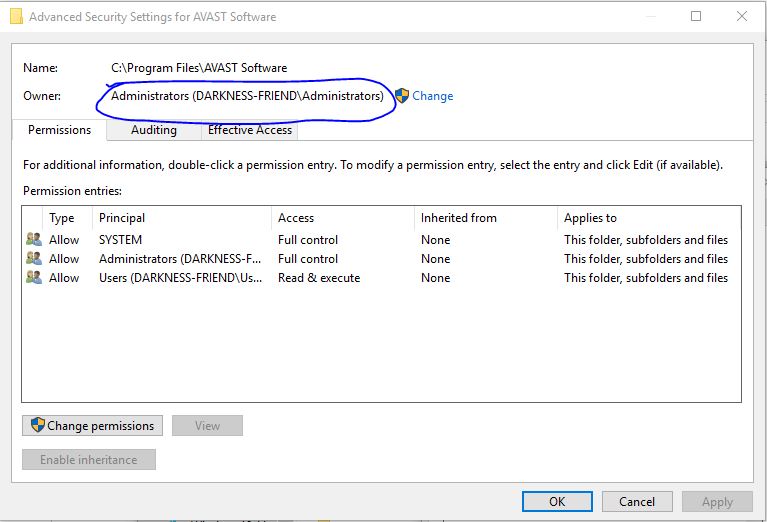Viewport: 767px width, 522px height.
Task: Click the folder path C:\Program Files\AVAST Software
Action: (199, 68)
